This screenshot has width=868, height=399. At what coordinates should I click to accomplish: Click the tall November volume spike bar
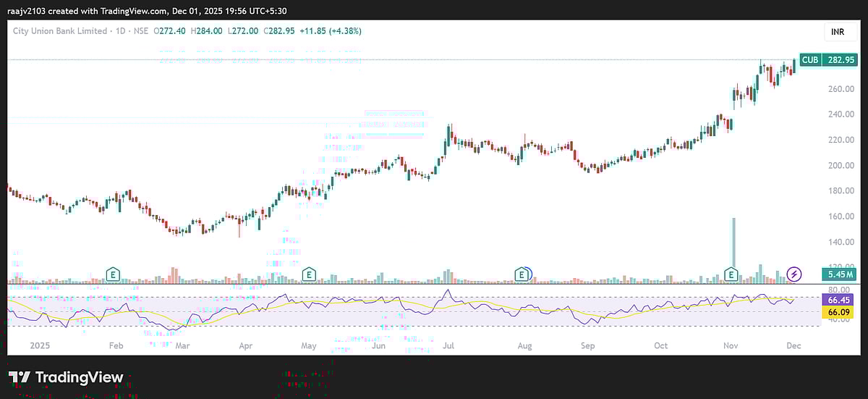[734, 246]
